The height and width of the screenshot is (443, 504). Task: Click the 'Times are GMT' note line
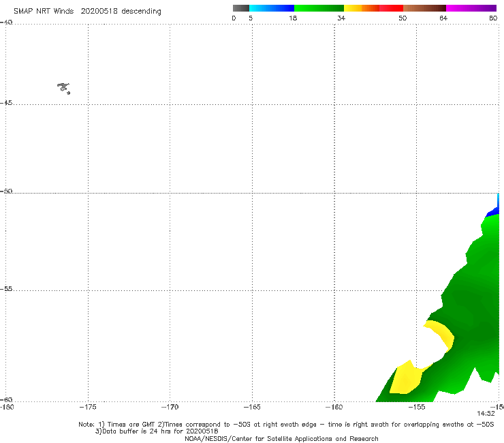point(286,425)
